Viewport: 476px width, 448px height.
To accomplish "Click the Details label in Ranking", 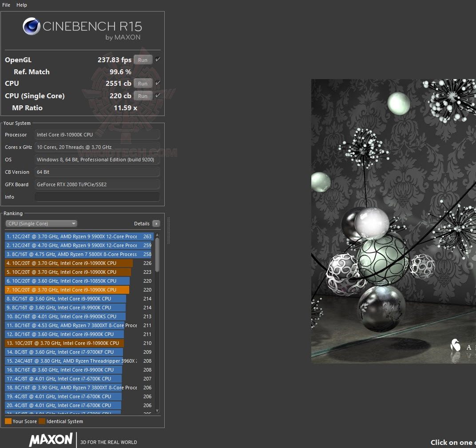I will click(142, 224).
